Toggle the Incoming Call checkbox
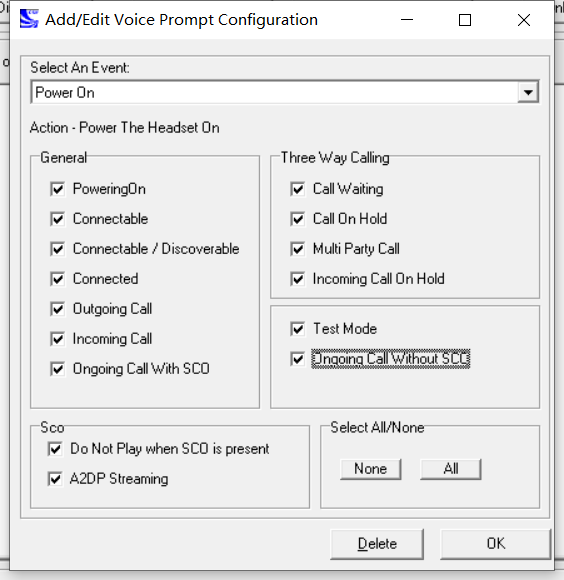 tap(58, 339)
